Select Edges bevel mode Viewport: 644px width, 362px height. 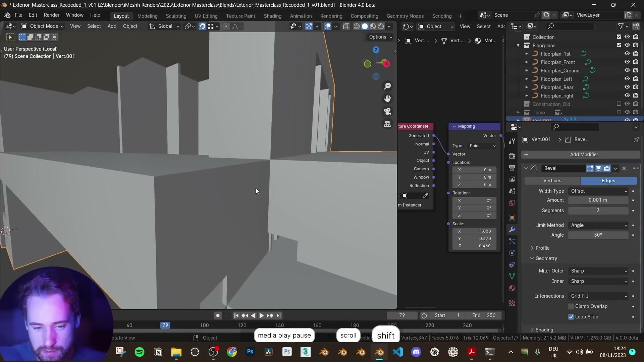(x=608, y=181)
